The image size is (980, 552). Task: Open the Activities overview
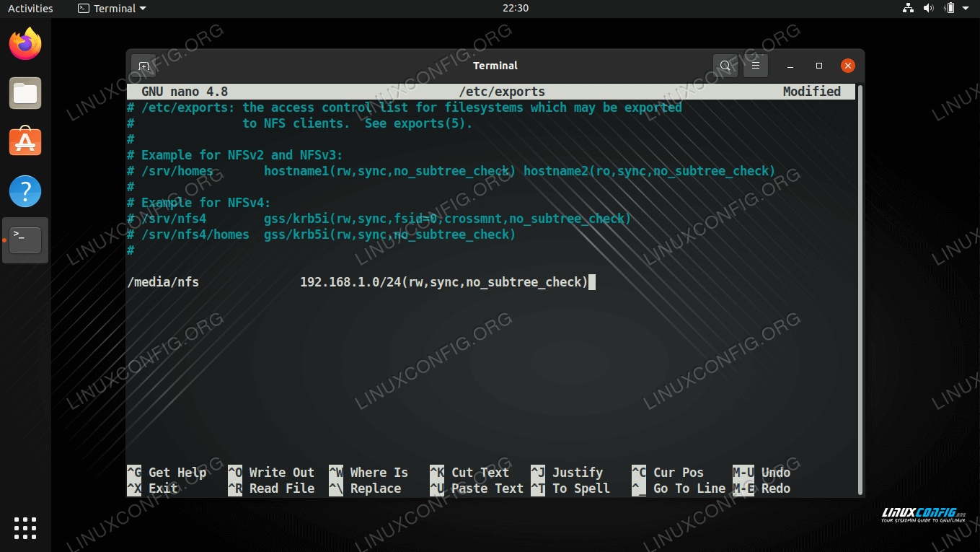tap(30, 9)
